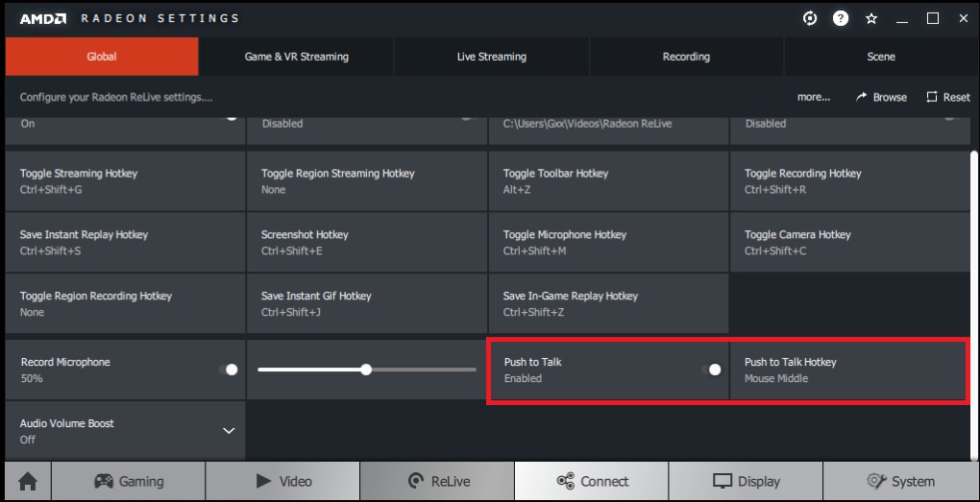The height and width of the screenshot is (502, 980).
Task: Open the Video section
Action: pos(282,482)
